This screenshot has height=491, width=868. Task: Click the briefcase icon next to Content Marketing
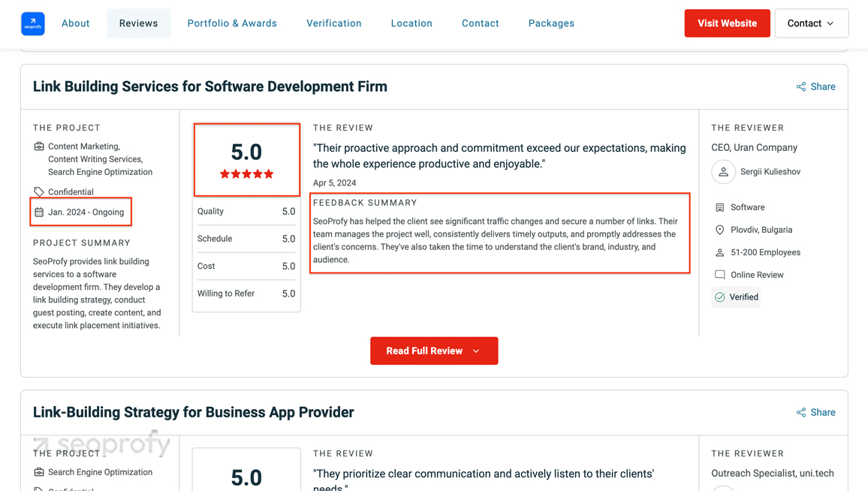[39, 146]
